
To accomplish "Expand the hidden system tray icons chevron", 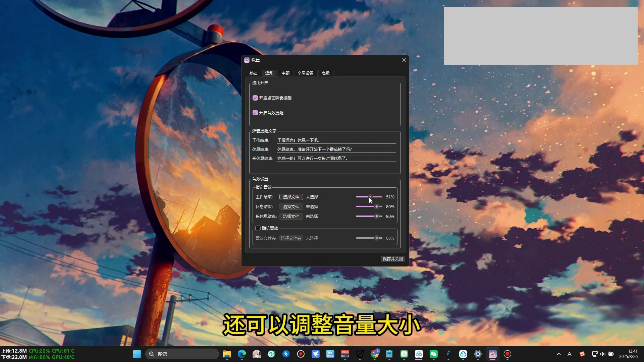I will (x=559, y=354).
